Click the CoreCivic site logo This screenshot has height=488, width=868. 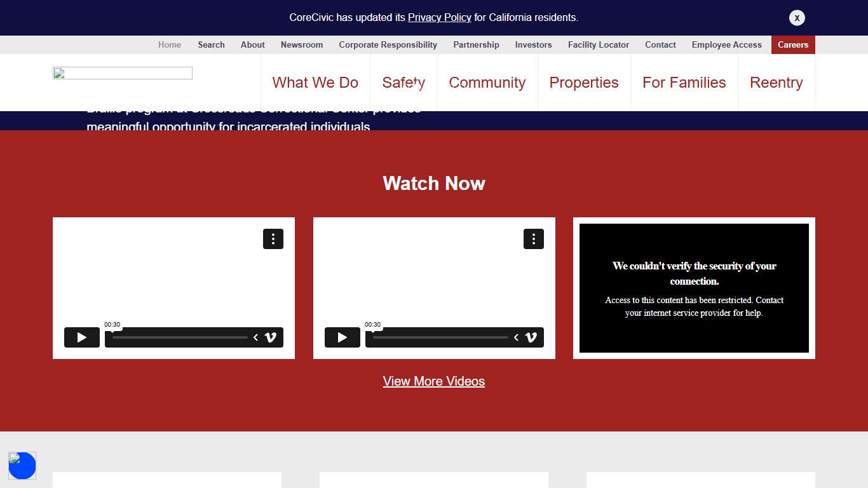coord(122,73)
